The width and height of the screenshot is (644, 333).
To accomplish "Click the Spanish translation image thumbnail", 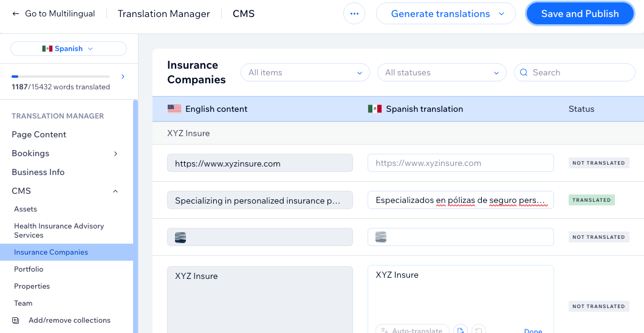I will (381, 237).
